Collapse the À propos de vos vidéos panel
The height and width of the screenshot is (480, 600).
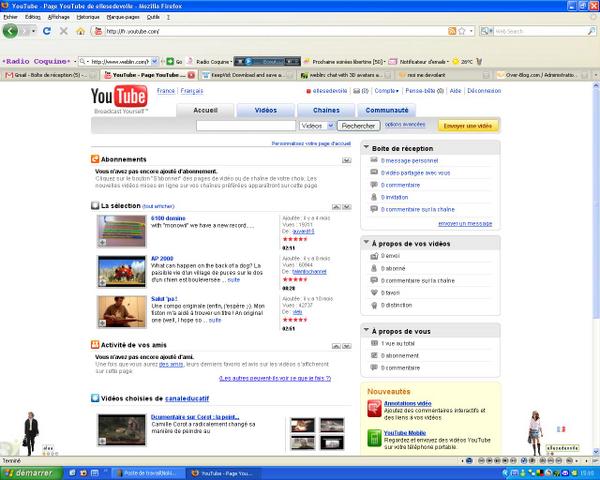366,242
